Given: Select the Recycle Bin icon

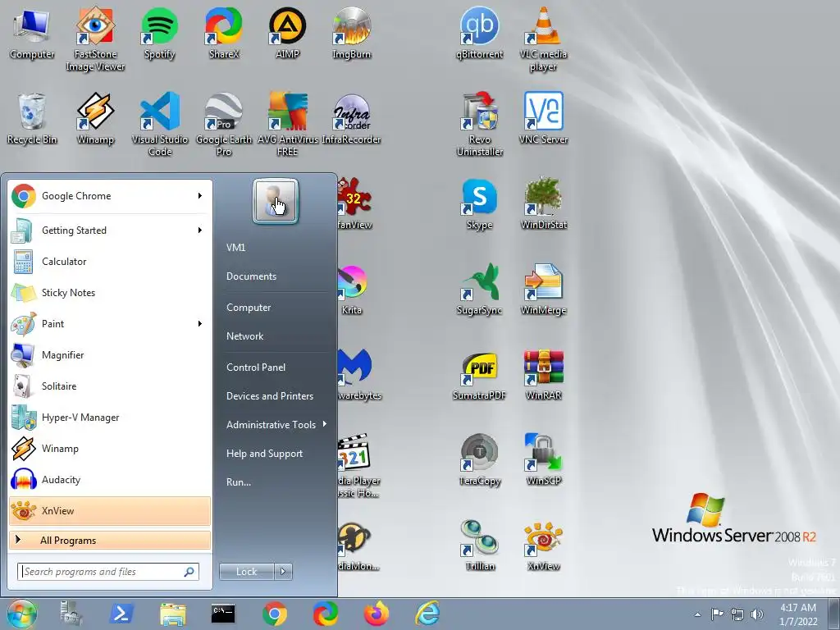Looking at the screenshot, I should pos(32,118).
